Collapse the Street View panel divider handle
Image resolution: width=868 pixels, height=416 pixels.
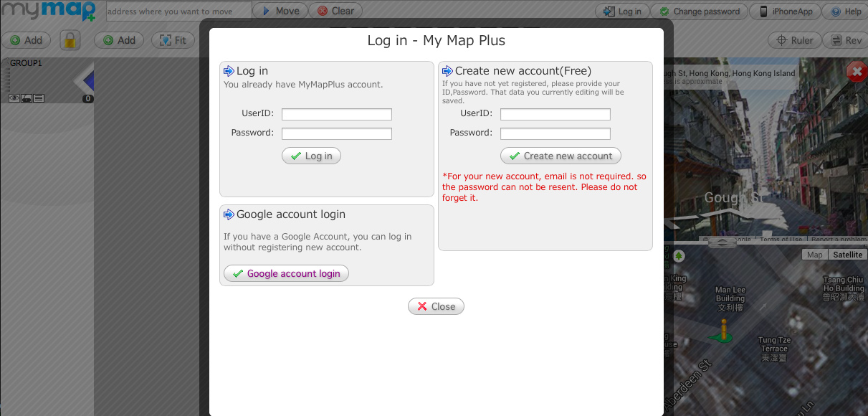click(722, 242)
